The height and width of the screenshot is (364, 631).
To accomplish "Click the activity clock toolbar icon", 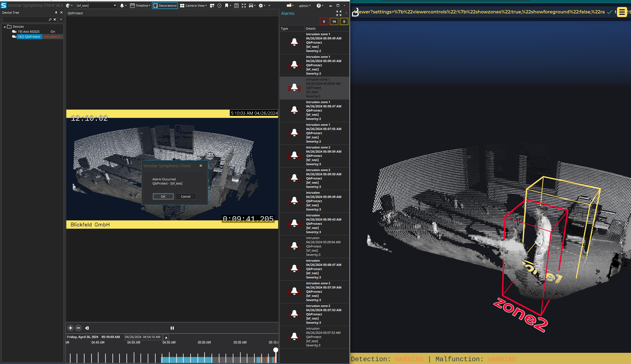I will point(219,6).
